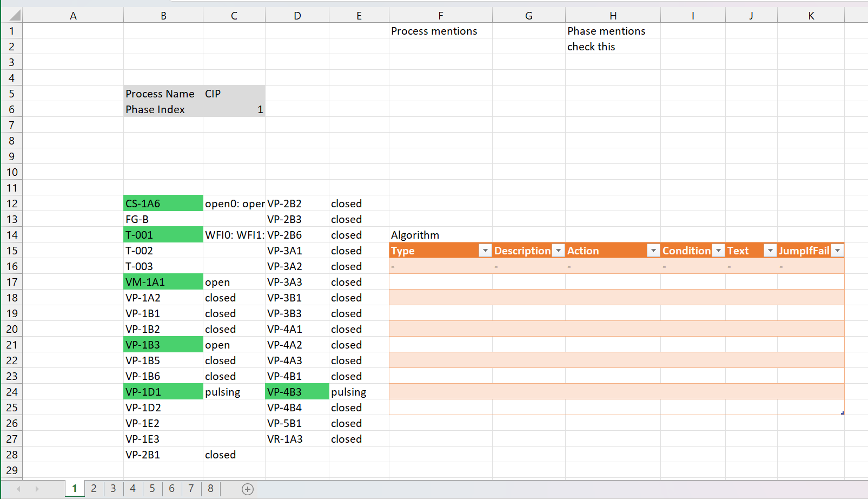The height and width of the screenshot is (499, 868).
Task: Select the VP-1E3 cell
Action: pos(163,439)
